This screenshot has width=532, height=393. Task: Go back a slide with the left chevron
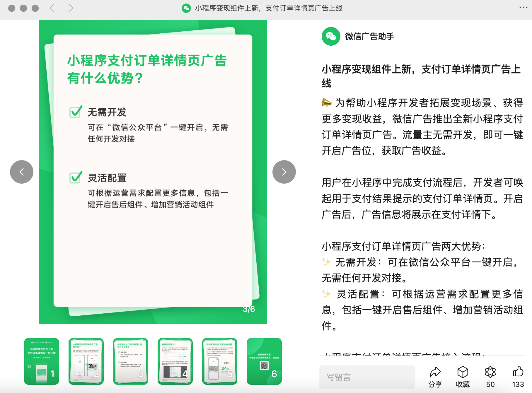(x=22, y=172)
